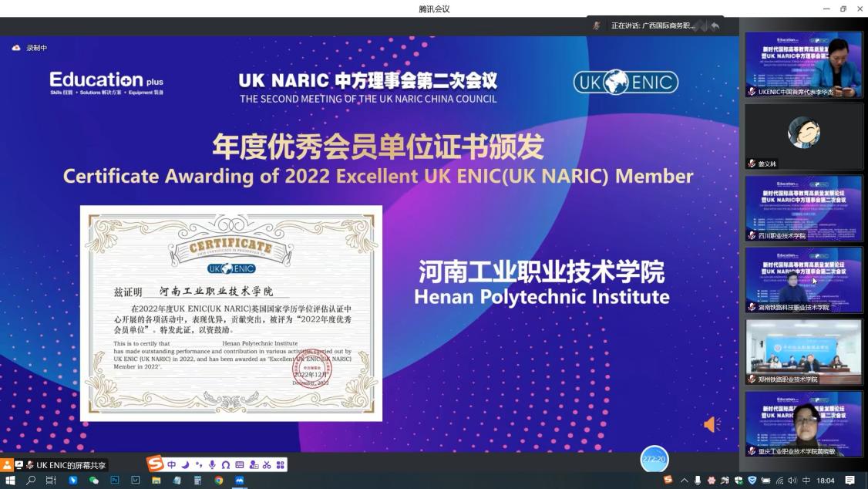
Task: Click the Sogou voice input microphone
Action: [x=212, y=465]
